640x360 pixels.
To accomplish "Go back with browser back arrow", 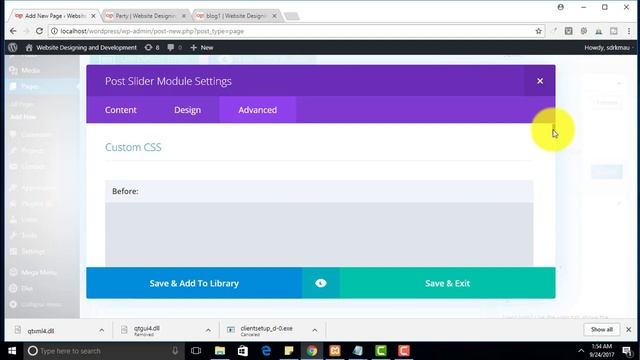I will click(13, 31).
